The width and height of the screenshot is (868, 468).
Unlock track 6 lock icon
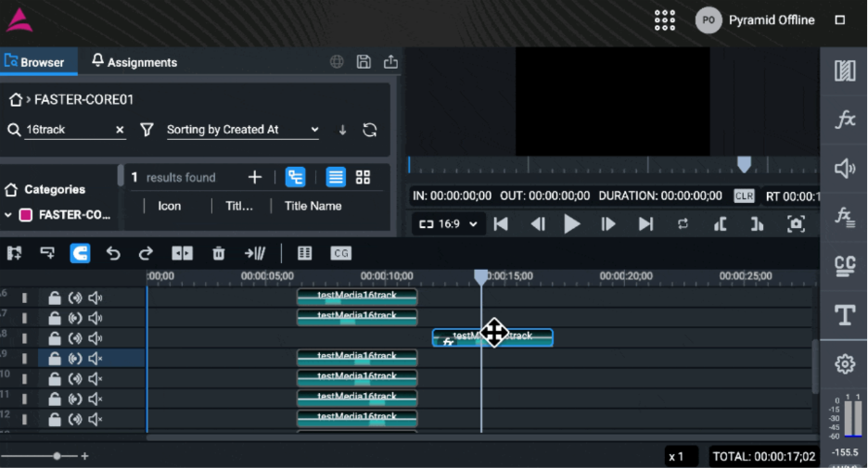[x=54, y=298]
